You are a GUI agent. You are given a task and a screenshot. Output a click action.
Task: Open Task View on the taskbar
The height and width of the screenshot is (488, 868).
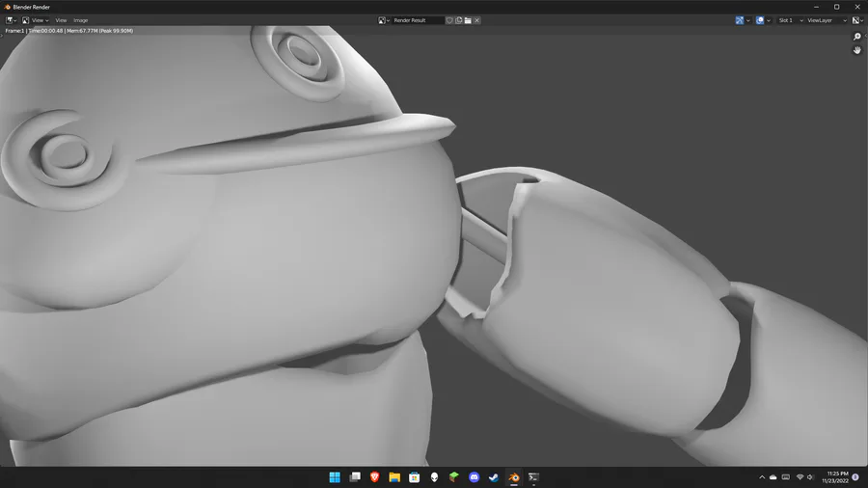pos(355,477)
